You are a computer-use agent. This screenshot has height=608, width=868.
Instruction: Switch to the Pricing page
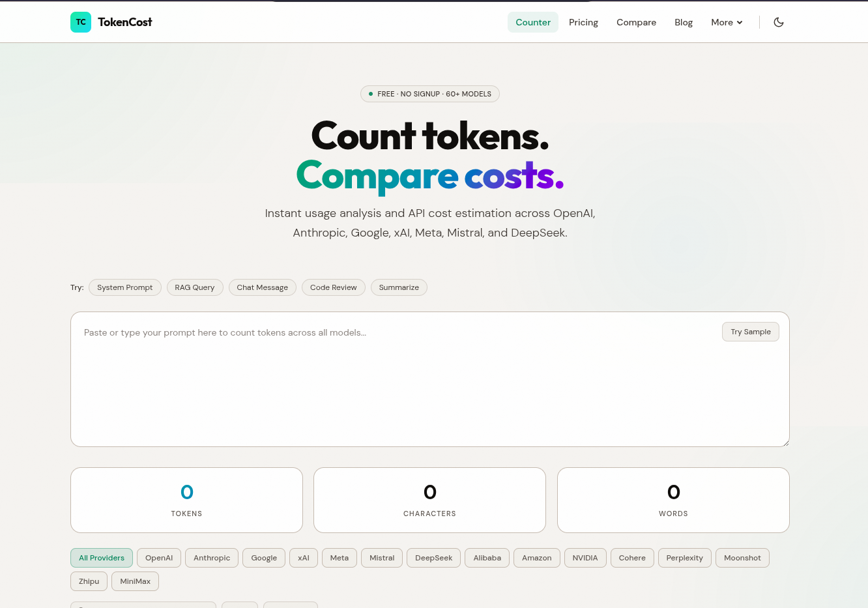click(583, 22)
